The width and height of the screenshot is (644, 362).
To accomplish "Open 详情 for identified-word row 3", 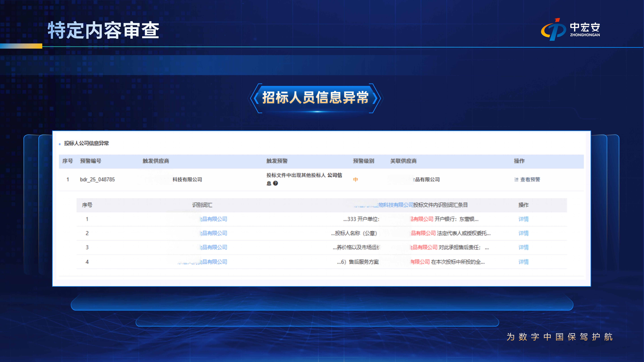I will coord(523,247).
